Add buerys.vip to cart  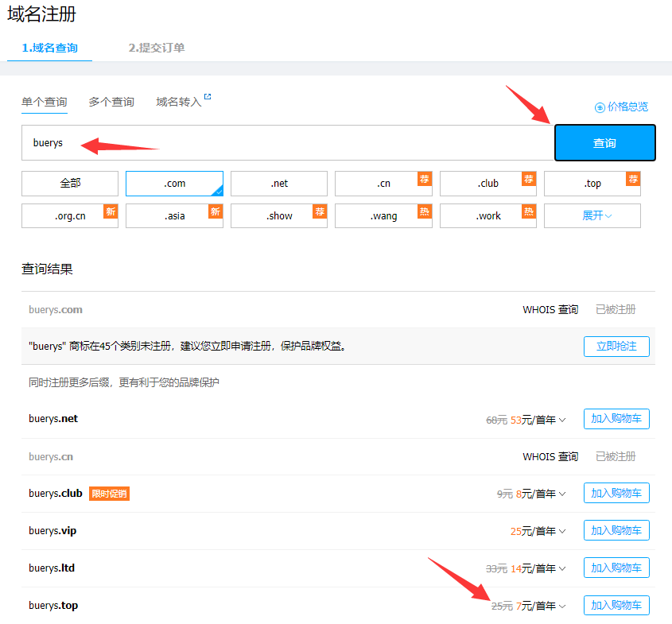[x=616, y=531]
